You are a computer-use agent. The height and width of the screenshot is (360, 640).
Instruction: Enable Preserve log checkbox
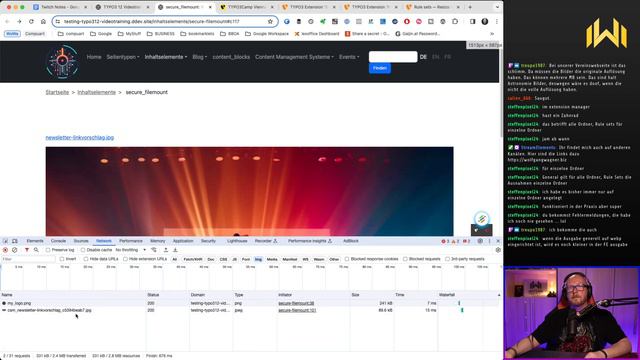tap(48, 250)
